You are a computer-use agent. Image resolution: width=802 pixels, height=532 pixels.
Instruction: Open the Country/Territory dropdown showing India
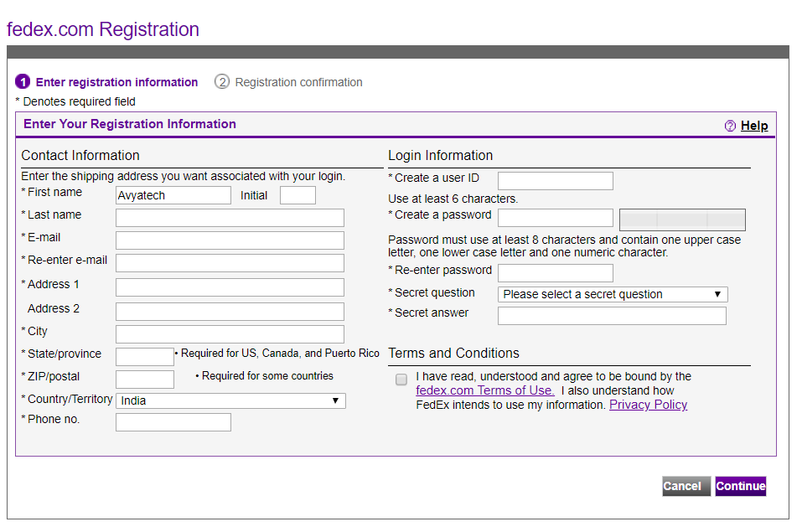pos(230,401)
